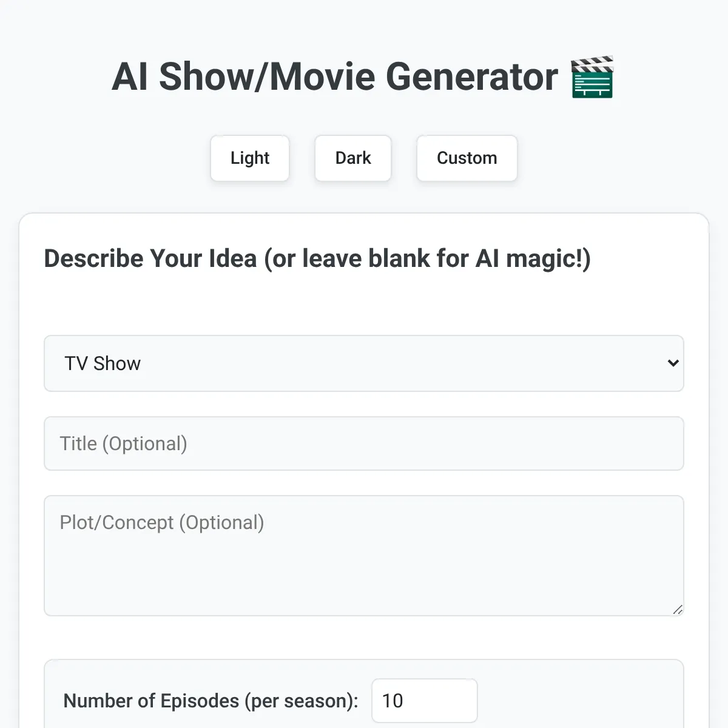
Task: Click the Plot/Concept textarea resize handle
Action: click(678, 610)
